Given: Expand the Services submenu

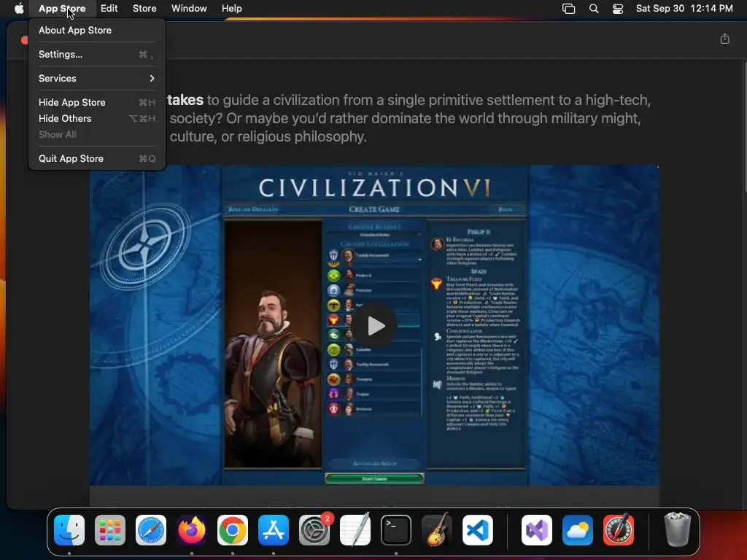Looking at the screenshot, I should [97, 78].
